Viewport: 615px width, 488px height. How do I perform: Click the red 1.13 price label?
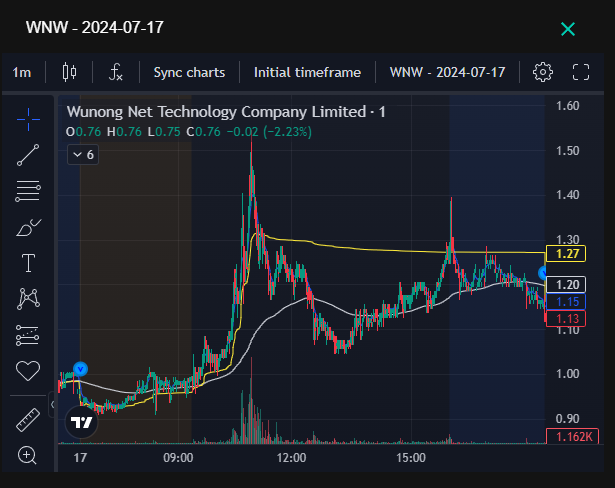pos(566,318)
